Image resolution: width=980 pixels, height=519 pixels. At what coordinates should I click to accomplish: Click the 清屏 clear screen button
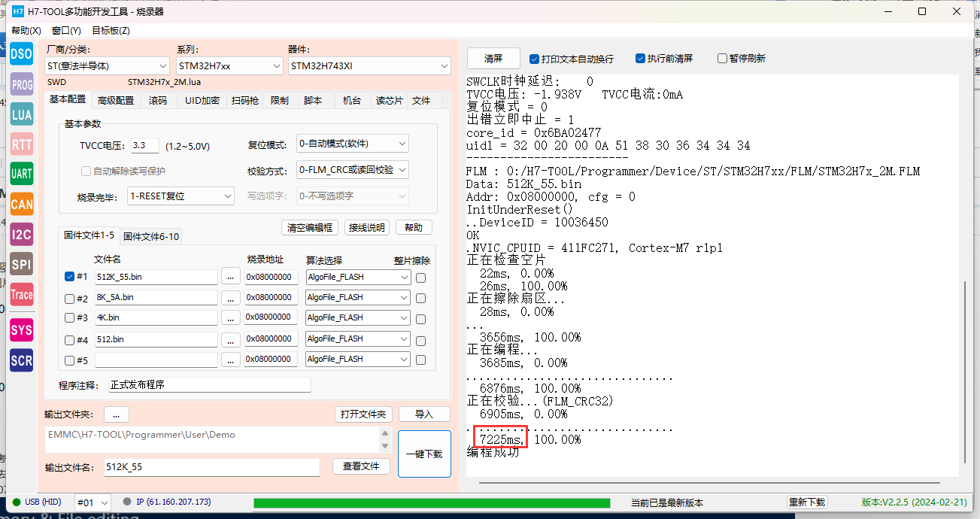click(493, 59)
